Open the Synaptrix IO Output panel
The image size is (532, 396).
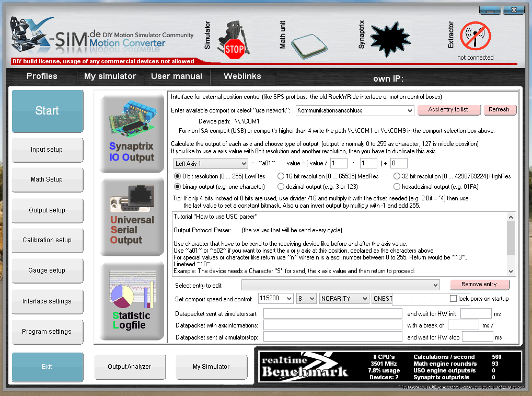[132, 133]
